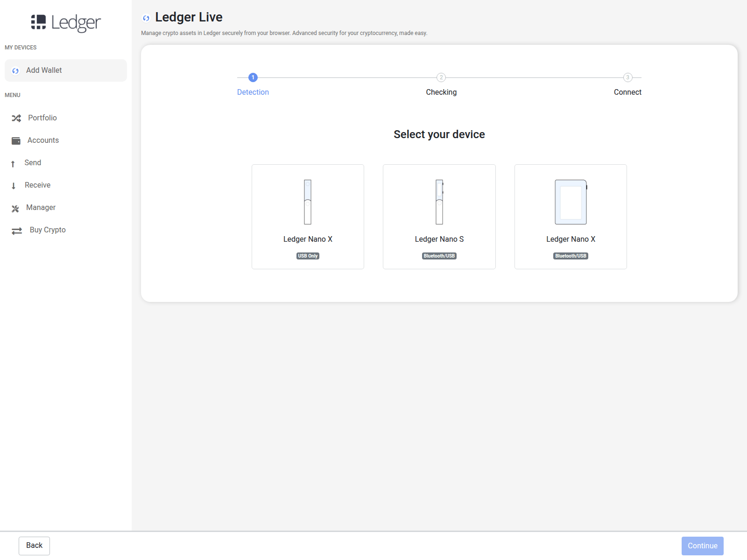Open the Send menu item
Screen dimensions: 747x560
click(66, 163)
